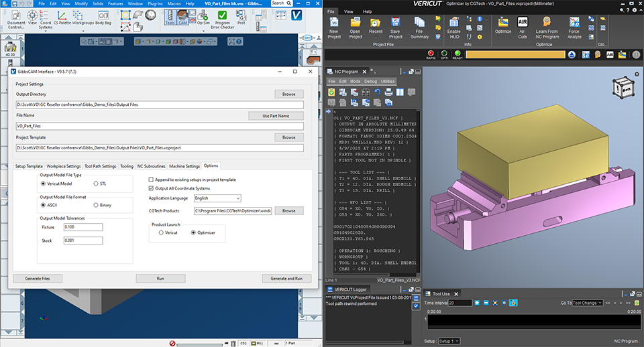Viewport: 644px width, 347px height.
Task: Click the Generate and Run button
Action: pyautogui.click(x=286, y=279)
